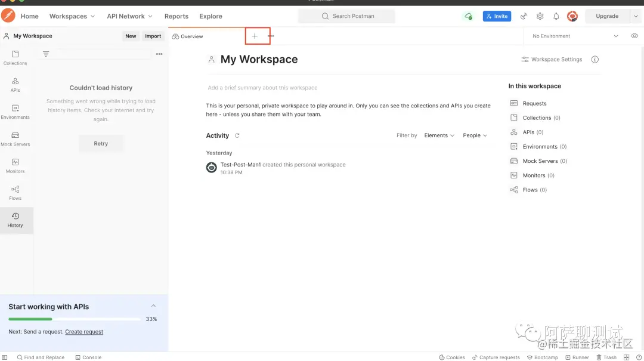Click the workspace info icon
This screenshot has width=644, height=361.
point(595,59)
